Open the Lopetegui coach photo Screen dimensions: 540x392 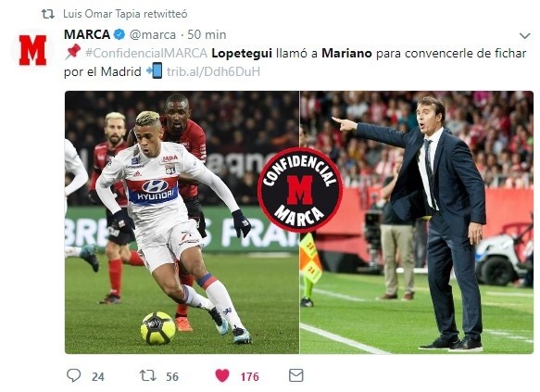click(x=417, y=222)
